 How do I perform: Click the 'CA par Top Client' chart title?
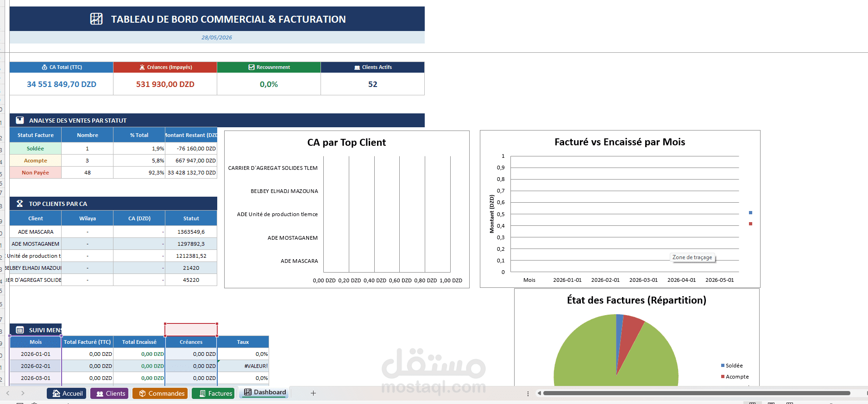coord(346,143)
